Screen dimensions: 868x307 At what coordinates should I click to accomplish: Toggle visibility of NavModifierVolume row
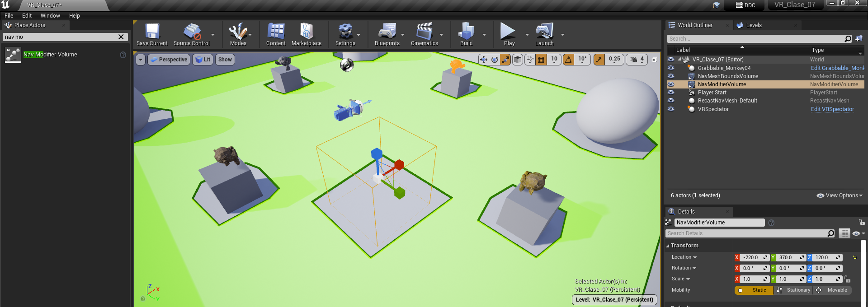(x=671, y=84)
